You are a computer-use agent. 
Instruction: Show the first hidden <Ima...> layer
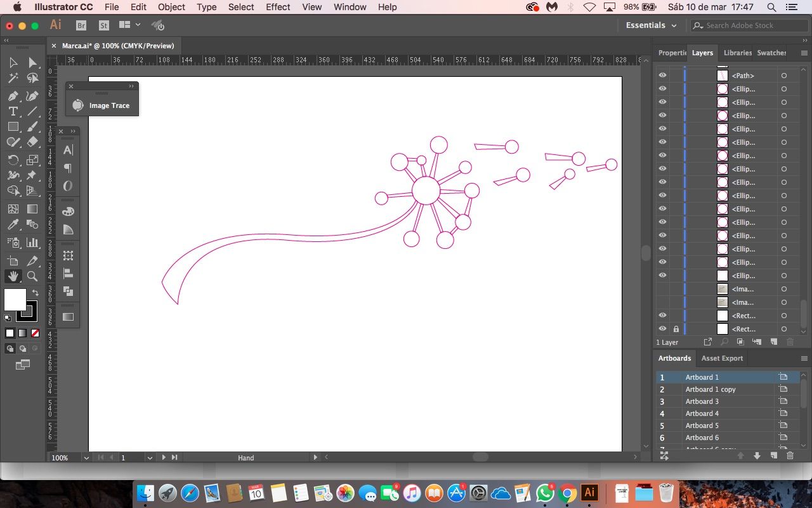[662, 289]
